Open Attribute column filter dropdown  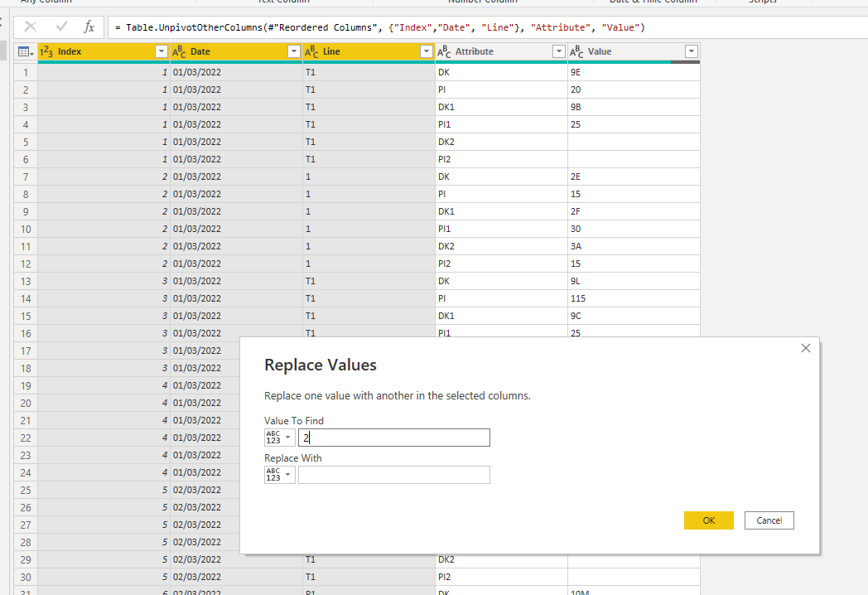[x=558, y=51]
